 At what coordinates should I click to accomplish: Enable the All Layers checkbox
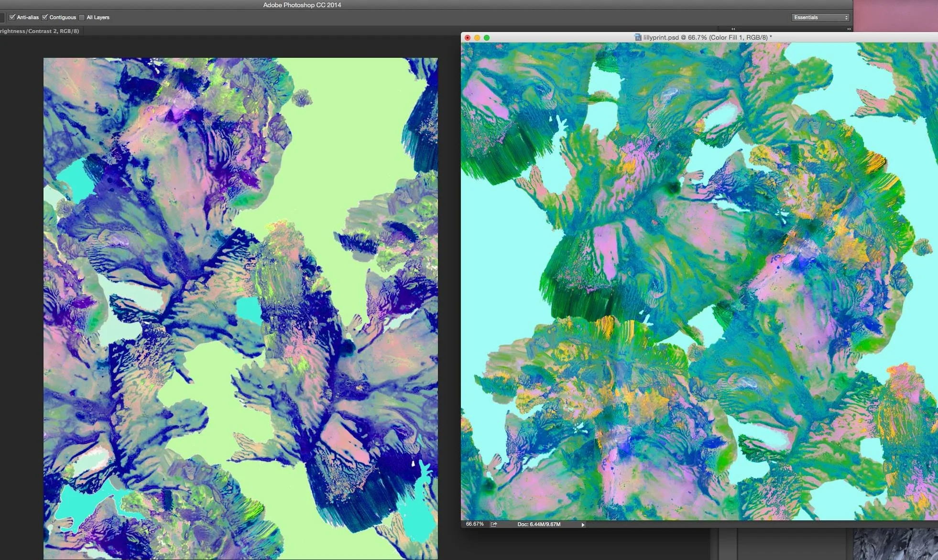(x=82, y=17)
